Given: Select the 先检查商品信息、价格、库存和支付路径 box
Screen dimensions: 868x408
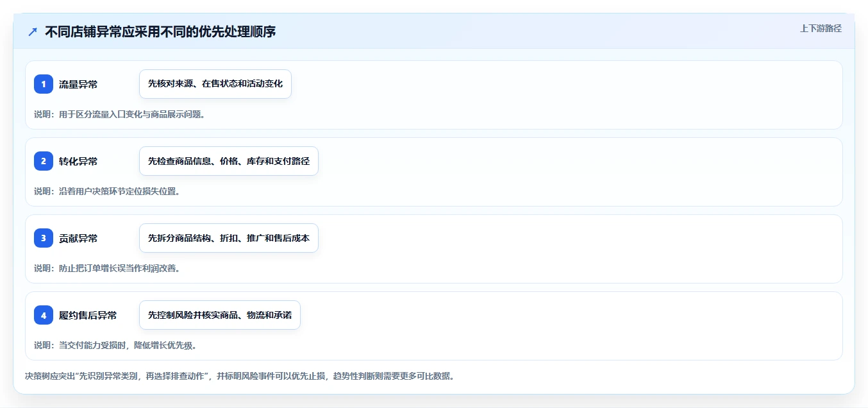Looking at the screenshot, I should pyautogui.click(x=229, y=161).
